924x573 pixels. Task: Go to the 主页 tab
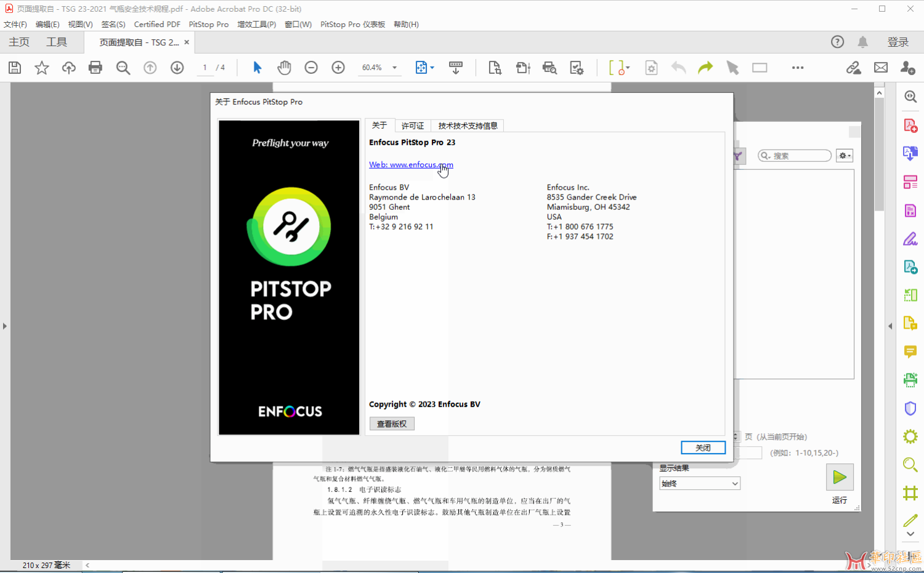click(19, 42)
